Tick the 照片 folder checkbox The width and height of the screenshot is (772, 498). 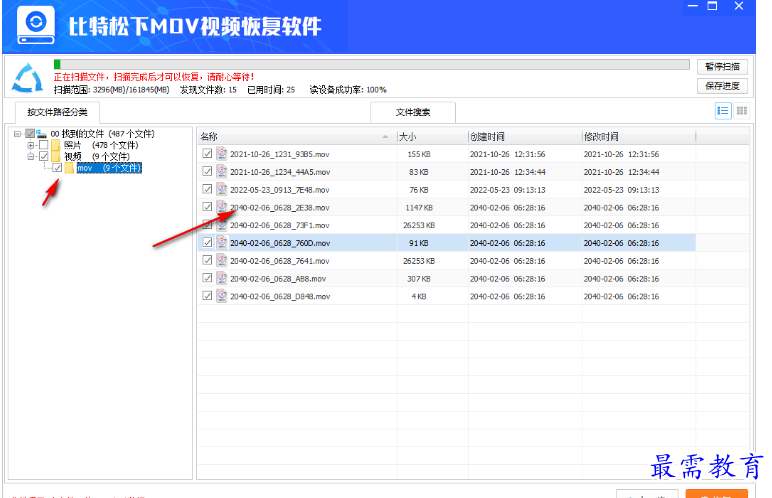pyautogui.click(x=43, y=145)
